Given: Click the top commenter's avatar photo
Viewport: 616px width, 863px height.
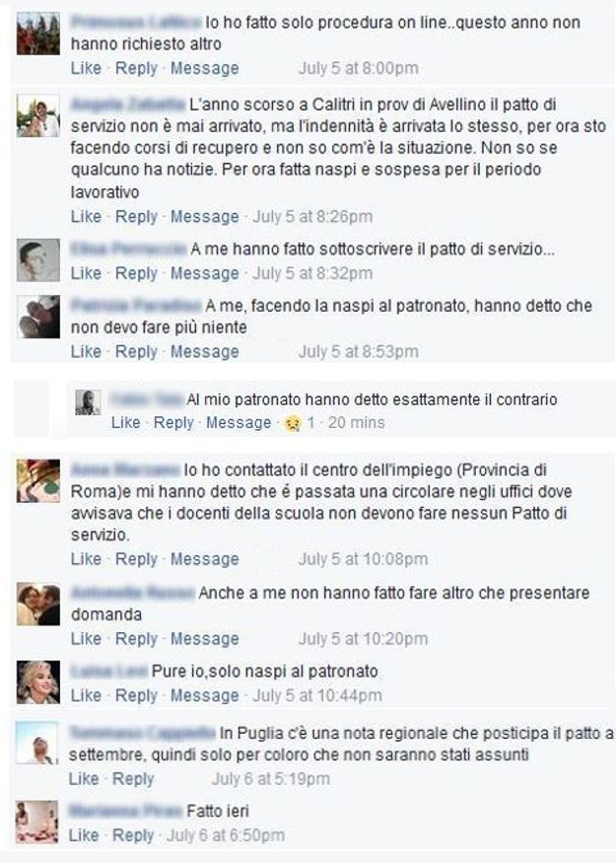Looking at the screenshot, I should [38, 33].
